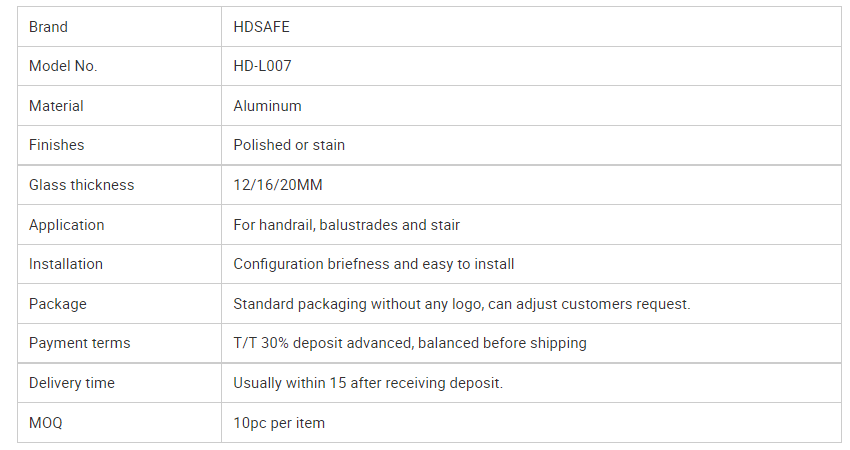The height and width of the screenshot is (450, 850).
Task: Click the Model No. label
Action: 63,66
